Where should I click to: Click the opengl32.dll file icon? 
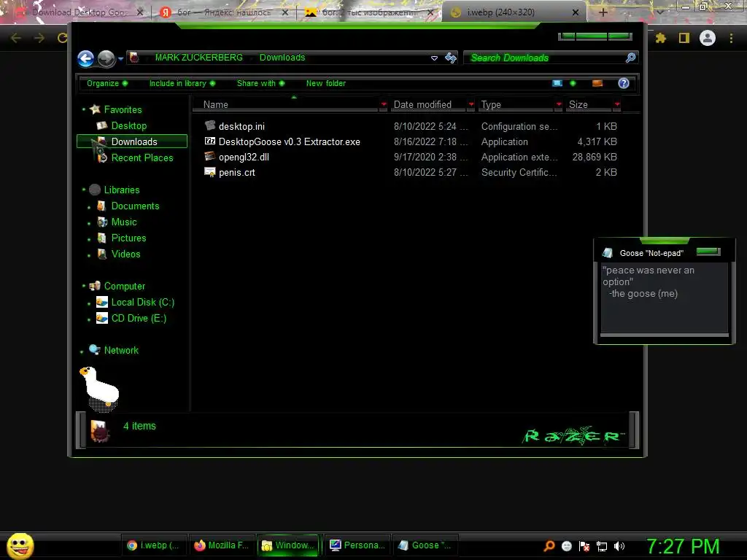(210, 156)
